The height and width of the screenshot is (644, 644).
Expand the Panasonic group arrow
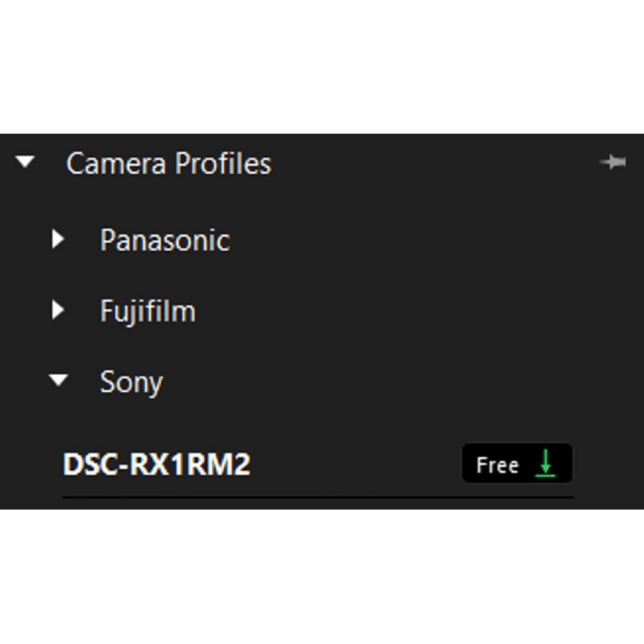click(x=58, y=239)
